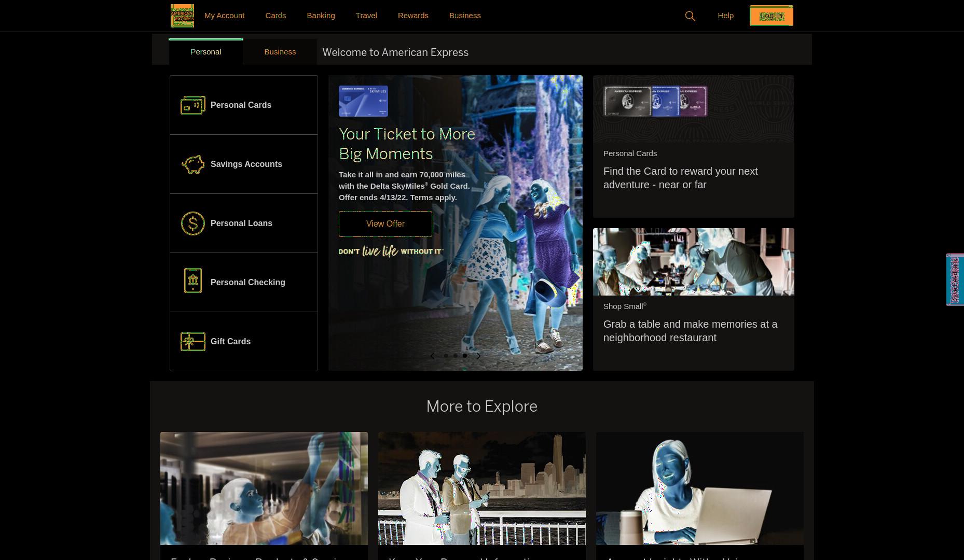Open the Business menu in navbar
Viewport: 964px width, 560px height.
(x=465, y=16)
